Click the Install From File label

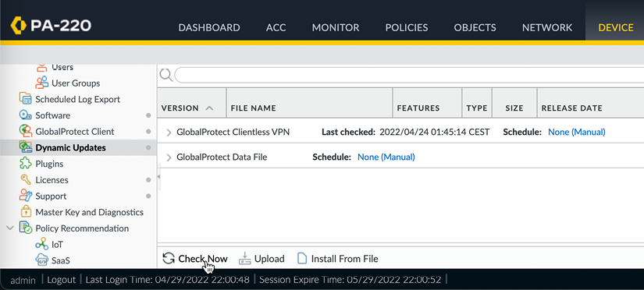pos(344,259)
